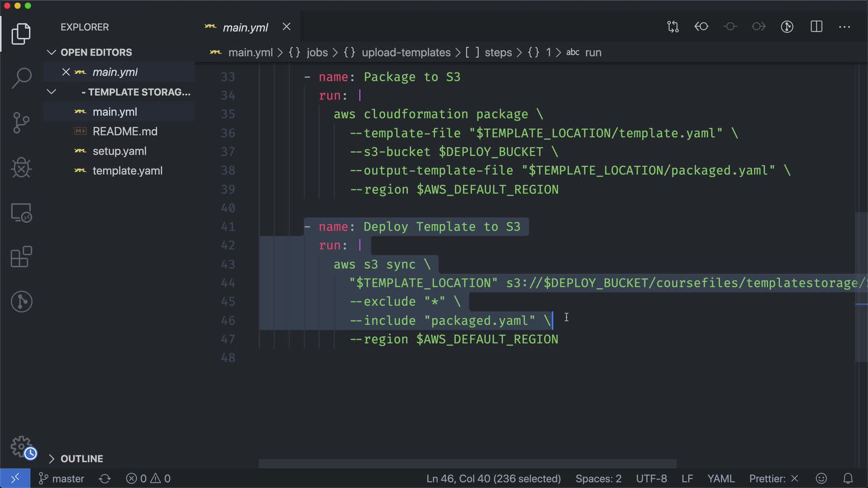Open More Actions ellipsis menu
The width and height of the screenshot is (868, 488).
(x=844, y=27)
